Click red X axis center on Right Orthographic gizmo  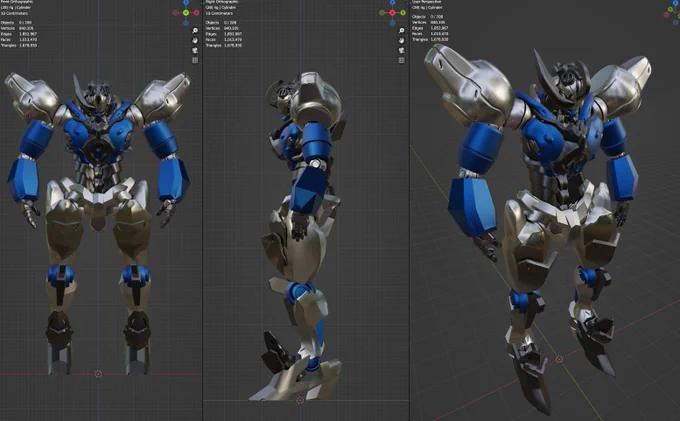392,13
